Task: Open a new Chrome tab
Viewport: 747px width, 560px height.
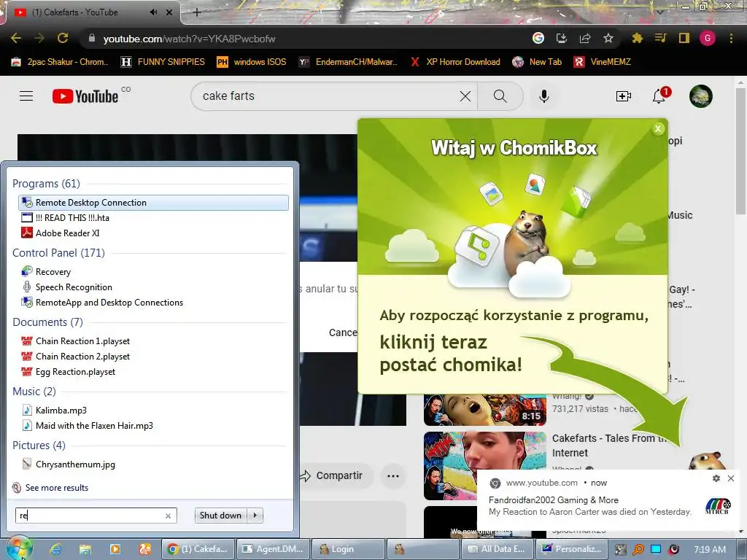Action: click(197, 13)
